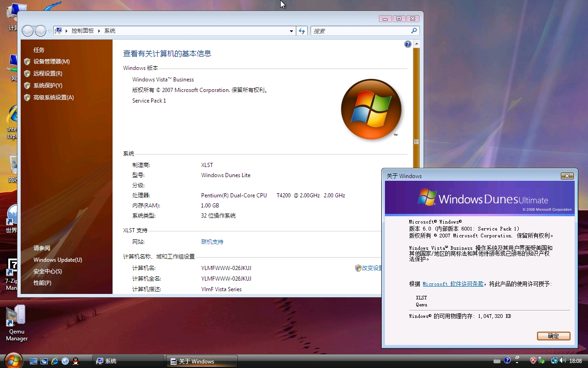Open 安全中心(S) link

click(48, 271)
